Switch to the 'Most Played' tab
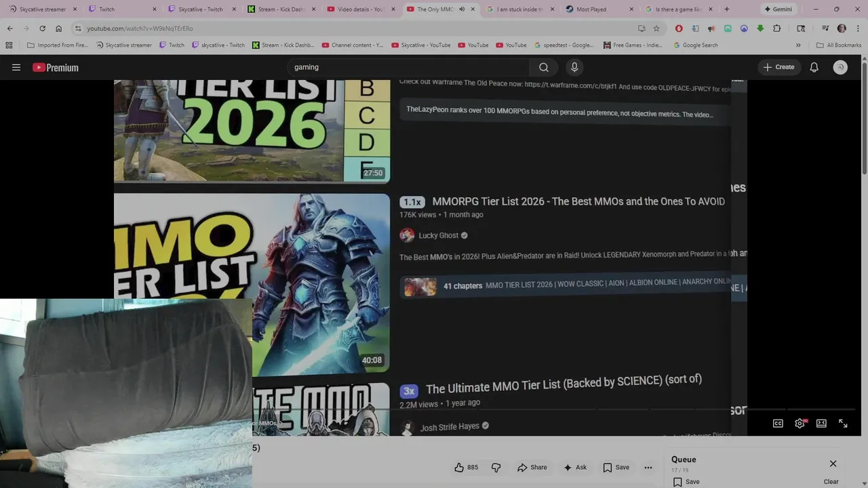868x488 pixels. click(598, 9)
